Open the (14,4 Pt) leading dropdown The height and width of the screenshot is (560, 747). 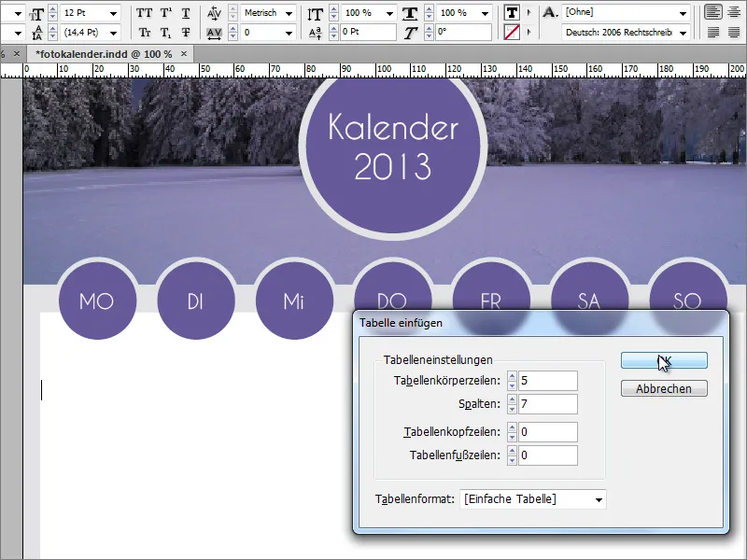pyautogui.click(x=113, y=33)
